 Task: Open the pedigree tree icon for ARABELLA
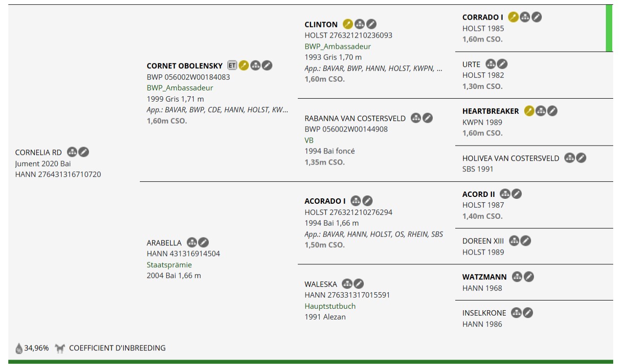(x=192, y=242)
